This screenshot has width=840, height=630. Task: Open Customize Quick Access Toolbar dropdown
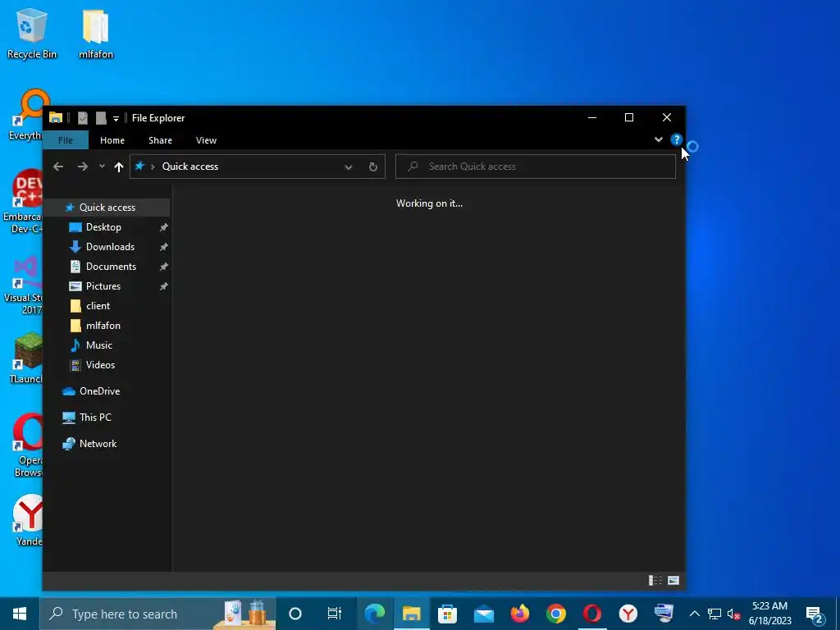click(x=116, y=118)
